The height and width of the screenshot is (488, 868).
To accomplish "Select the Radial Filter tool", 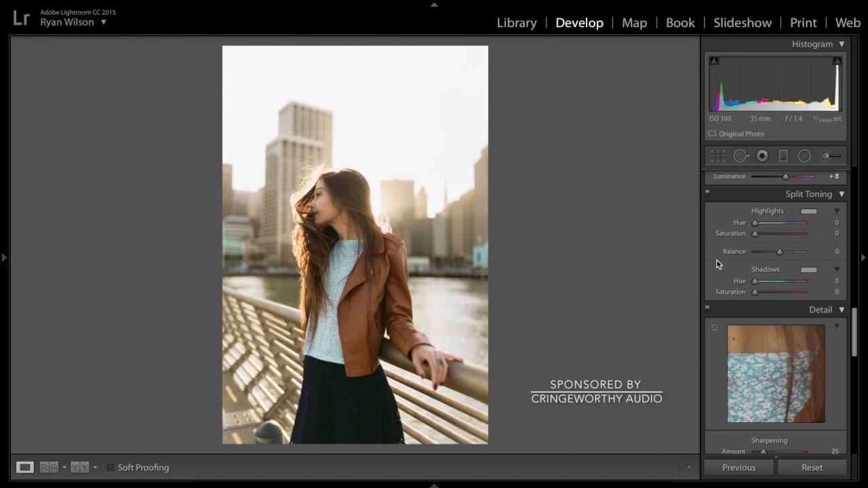I will [x=804, y=156].
